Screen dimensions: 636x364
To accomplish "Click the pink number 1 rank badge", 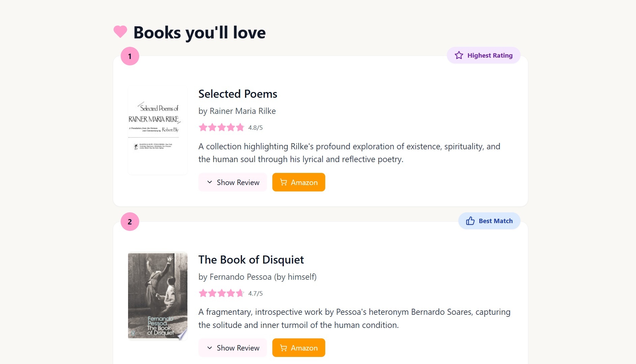I will tap(130, 56).
